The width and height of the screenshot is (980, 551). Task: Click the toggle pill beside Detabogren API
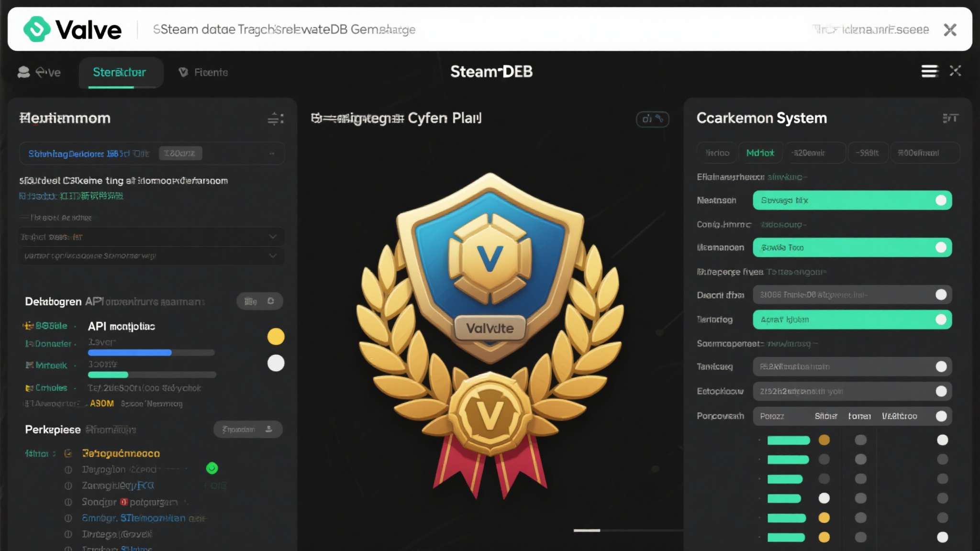pos(259,301)
